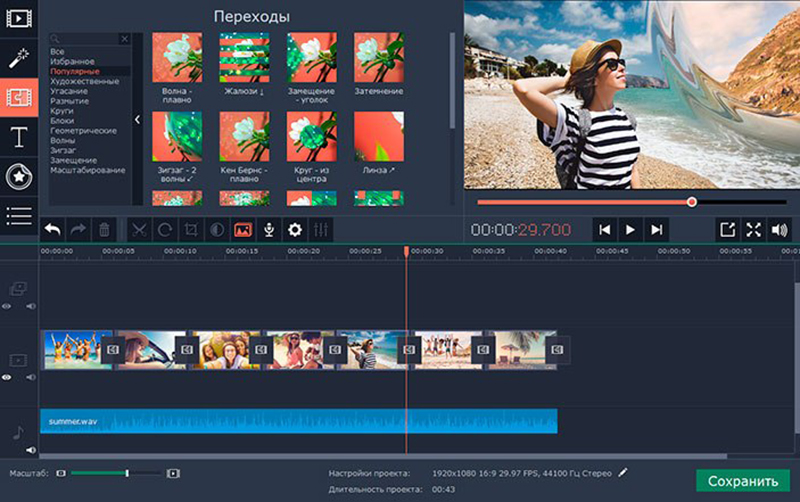Toggle overlay track visibility eye
Image resolution: width=800 pixels, height=502 pixels.
click(x=6, y=307)
